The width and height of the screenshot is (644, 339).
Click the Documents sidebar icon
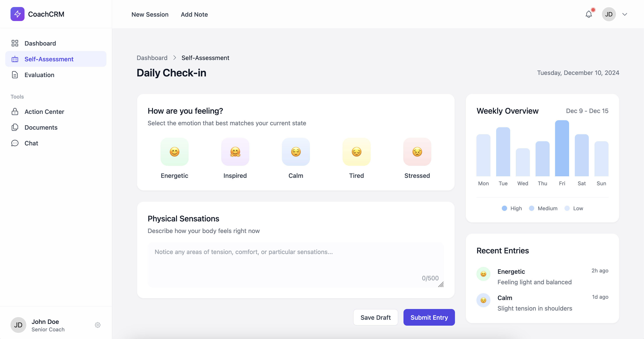[14, 127]
